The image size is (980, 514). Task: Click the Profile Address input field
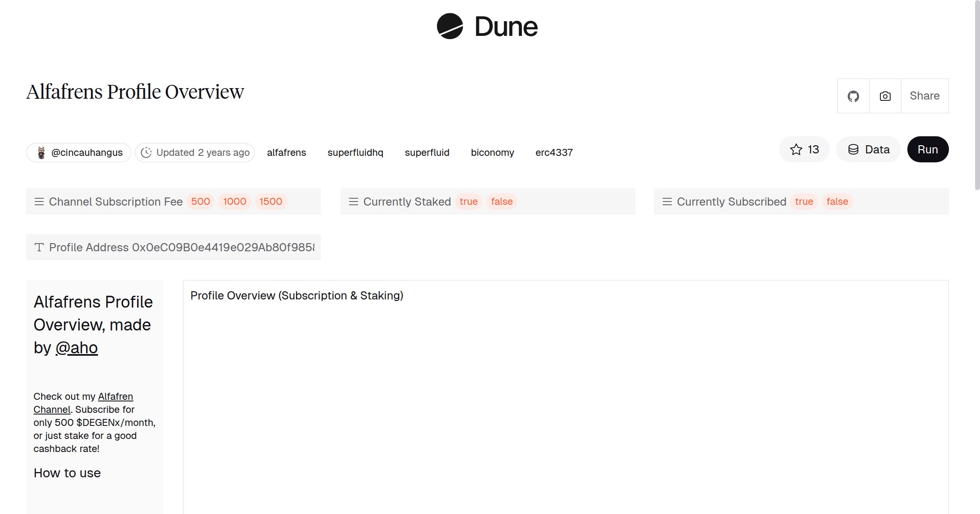coord(223,247)
